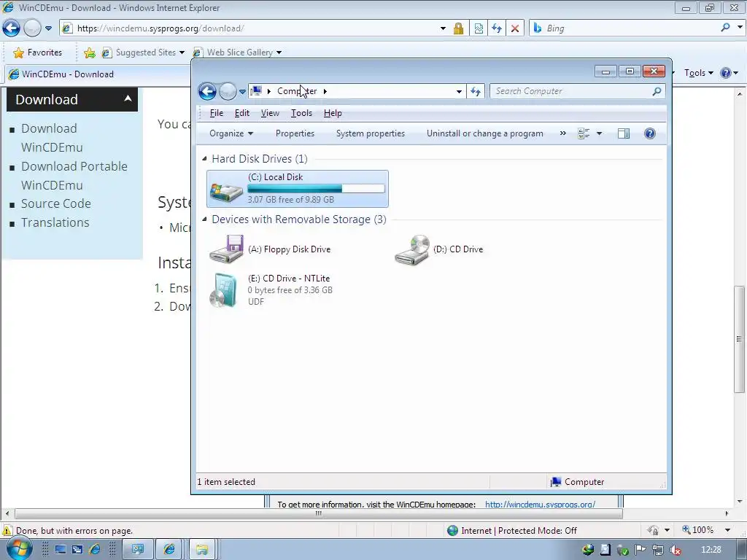Select the (D:) CD Drive icon
This screenshot has width=747, height=560.
coord(412,249)
